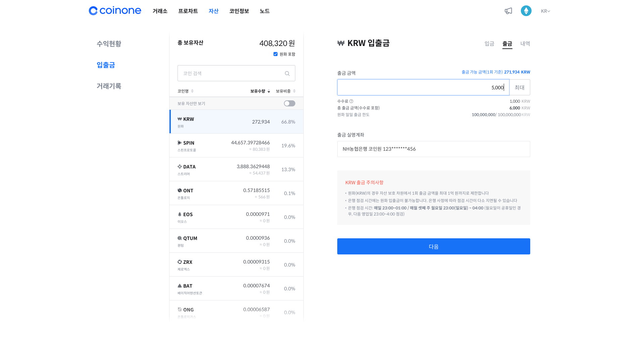Click the 수수료 1,000 KRW value
This screenshot has width=644, height=337.
tap(520, 101)
